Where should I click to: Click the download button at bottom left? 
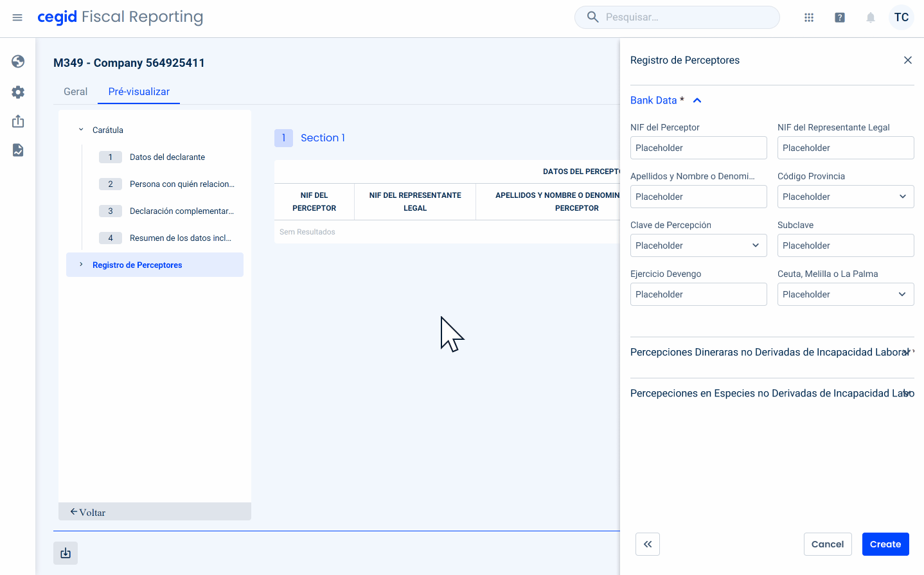pyautogui.click(x=66, y=553)
